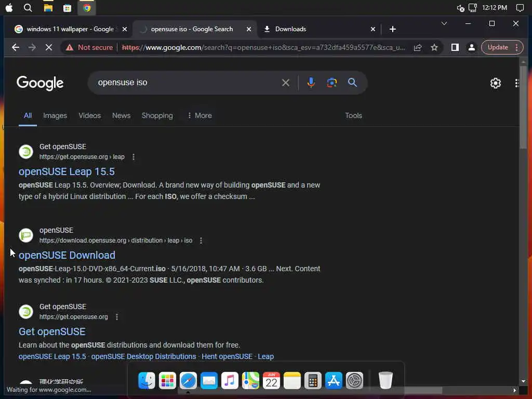
Task: Open options for get.opensuse.org leap result
Action: coord(134,157)
